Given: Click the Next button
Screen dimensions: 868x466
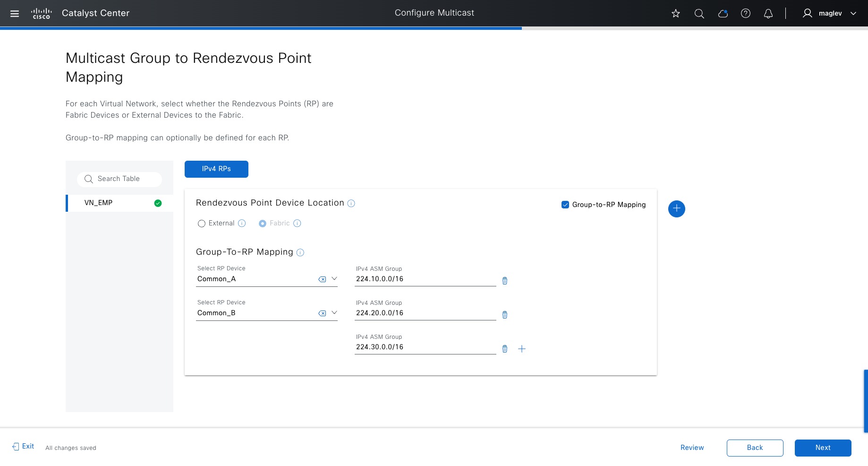Looking at the screenshot, I should point(823,448).
